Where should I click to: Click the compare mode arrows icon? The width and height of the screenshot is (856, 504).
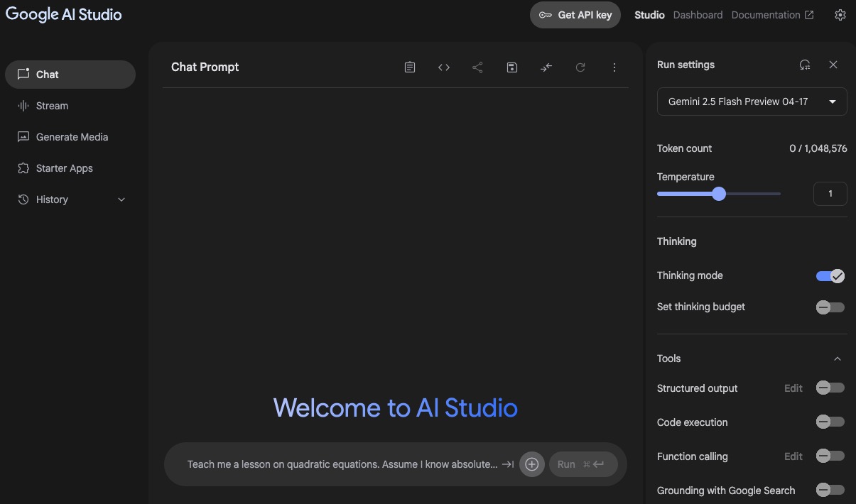pos(546,67)
